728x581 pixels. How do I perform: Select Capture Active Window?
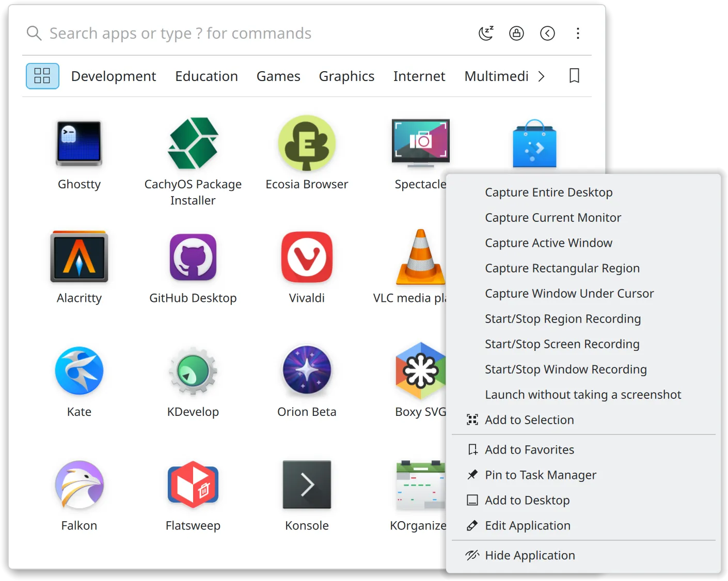tap(583, 243)
